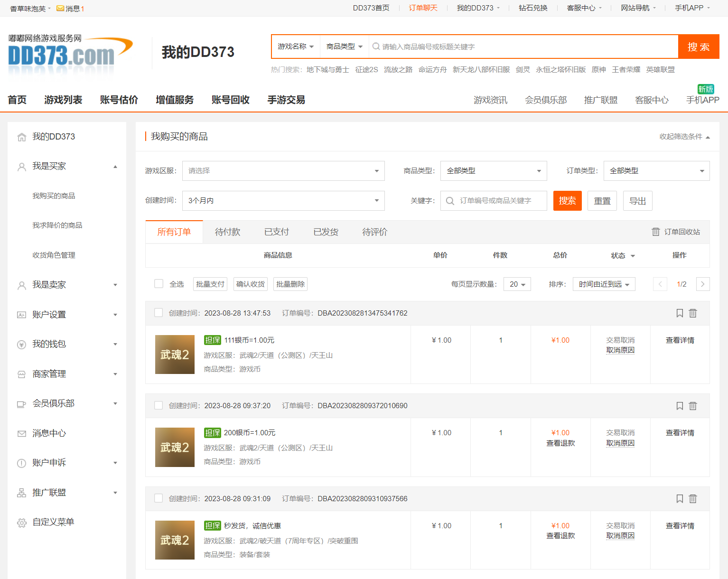Check the box for order created 2023-08-28 09:31:09
This screenshot has width=728, height=579.
[x=159, y=498]
